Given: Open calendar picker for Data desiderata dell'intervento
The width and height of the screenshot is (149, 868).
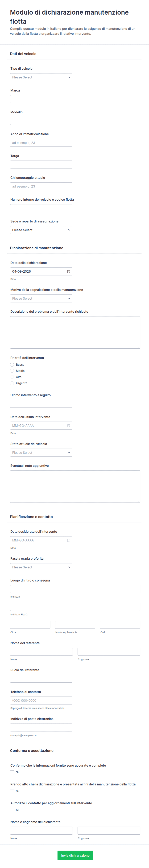Looking at the screenshot, I should point(68,540).
